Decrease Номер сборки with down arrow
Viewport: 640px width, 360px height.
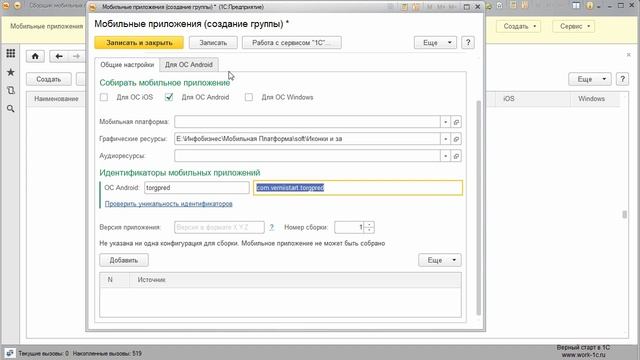369,230
